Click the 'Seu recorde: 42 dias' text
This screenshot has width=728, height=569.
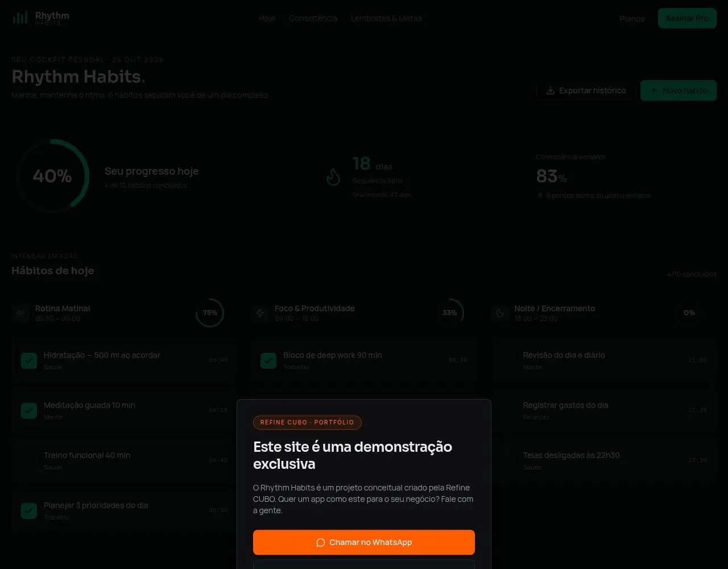pyautogui.click(x=382, y=195)
